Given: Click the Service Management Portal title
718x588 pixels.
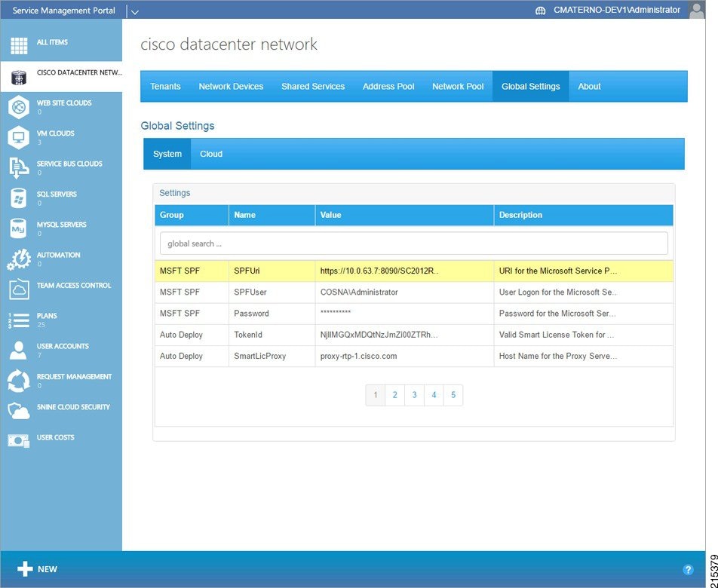Looking at the screenshot, I should [x=63, y=10].
